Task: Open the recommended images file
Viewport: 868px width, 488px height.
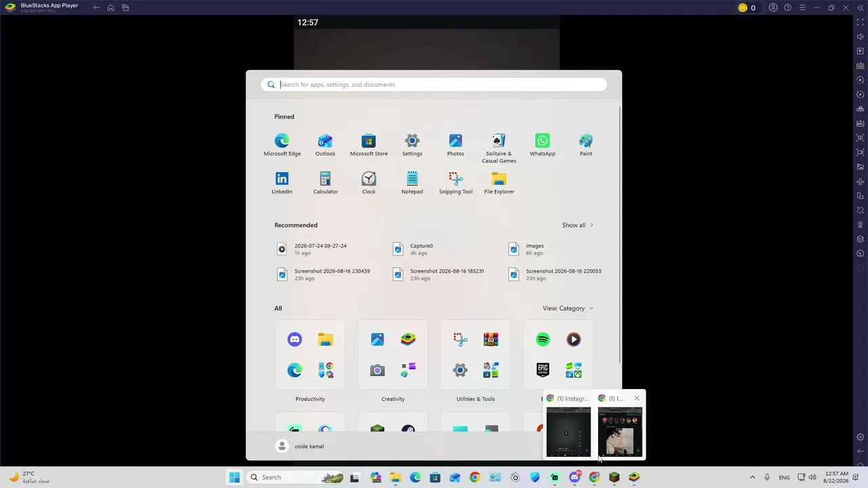Action: 526,249
